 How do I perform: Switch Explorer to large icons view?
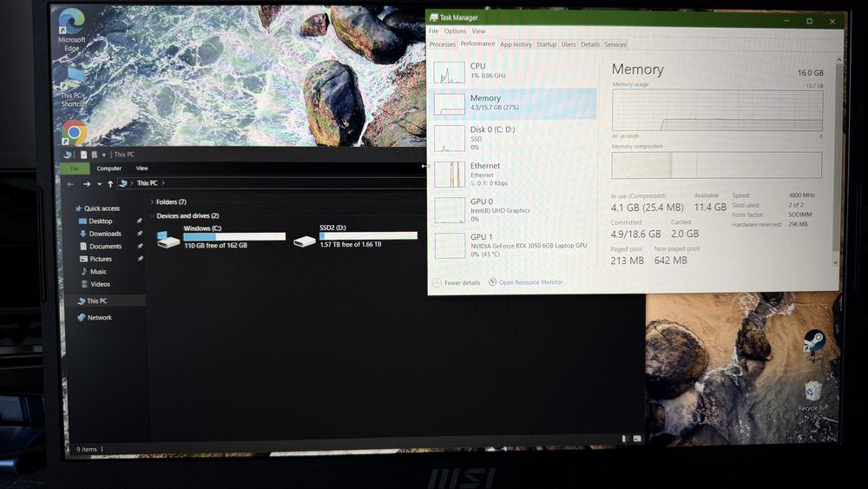(637, 439)
